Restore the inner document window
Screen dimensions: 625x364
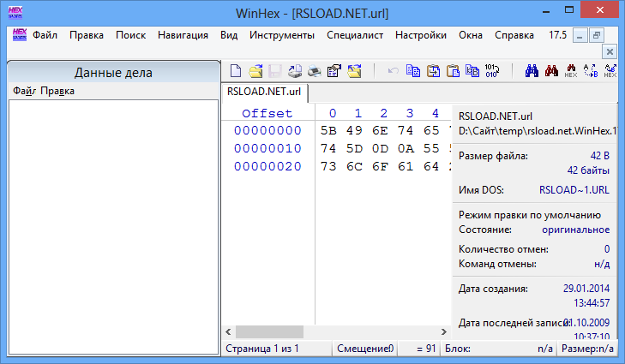click(x=597, y=35)
